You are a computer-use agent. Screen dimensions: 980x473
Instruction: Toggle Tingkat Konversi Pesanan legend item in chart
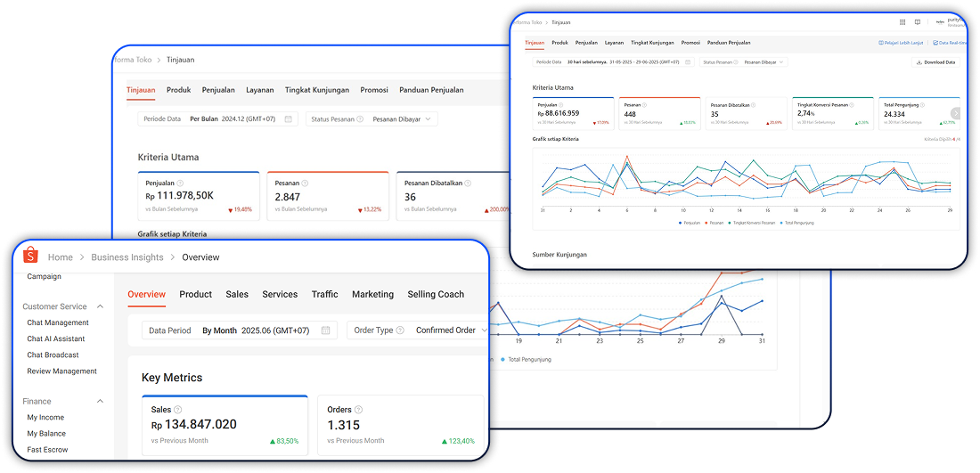point(751,222)
